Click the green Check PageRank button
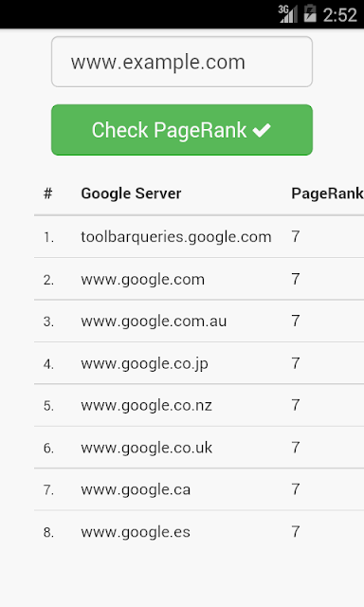This screenshot has width=364, height=607. pos(182,130)
